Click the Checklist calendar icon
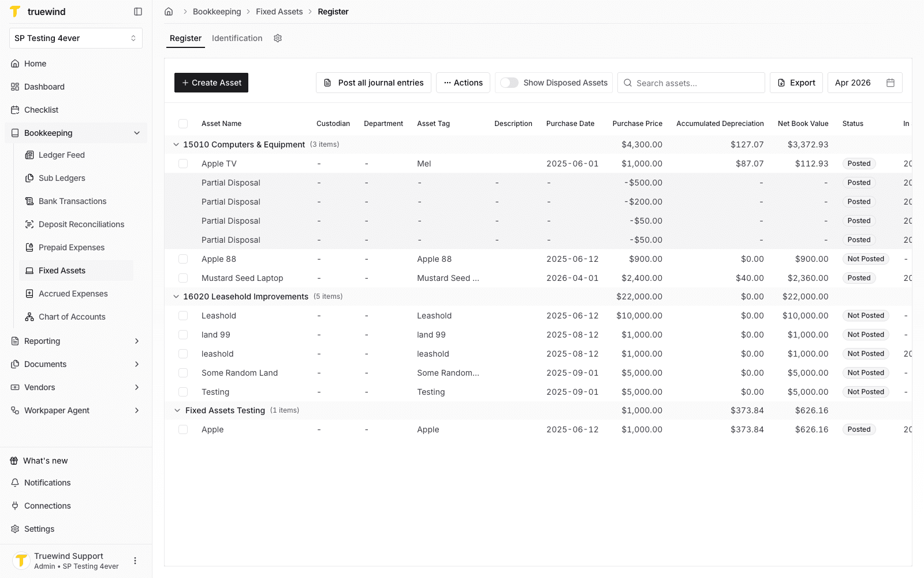Viewport: 924px width, 578px height. pyautogui.click(x=15, y=110)
